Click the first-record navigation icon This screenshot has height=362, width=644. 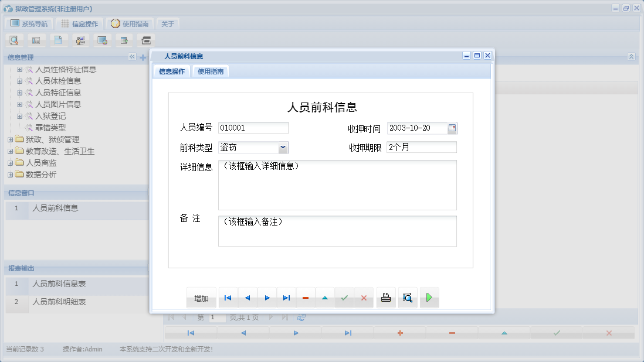pos(228,298)
